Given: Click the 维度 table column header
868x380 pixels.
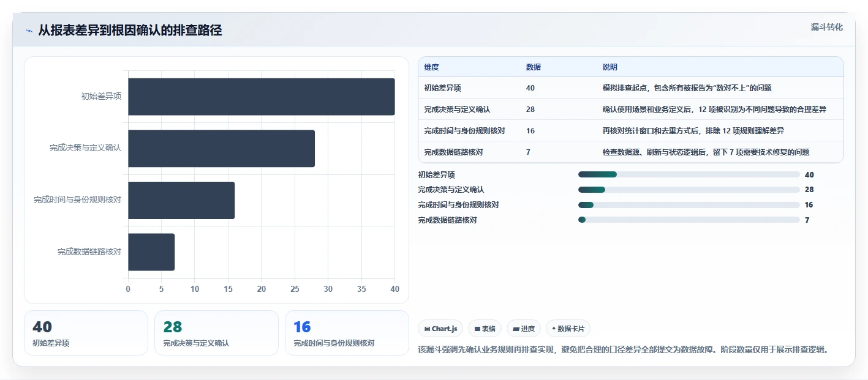Looking at the screenshot, I should tap(431, 67).
